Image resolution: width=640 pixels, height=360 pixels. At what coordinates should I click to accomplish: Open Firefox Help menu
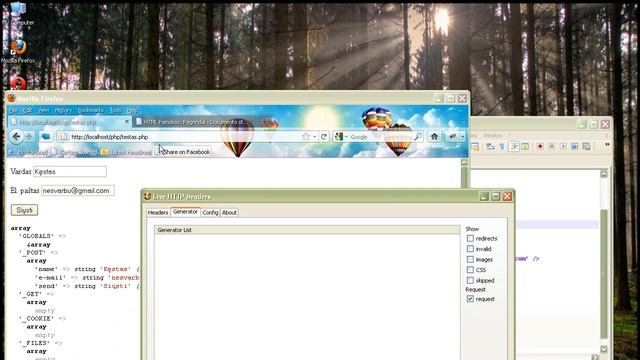(x=132, y=110)
